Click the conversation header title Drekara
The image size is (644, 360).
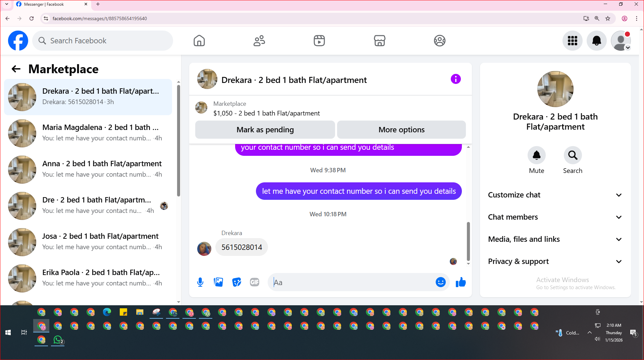[x=294, y=80]
